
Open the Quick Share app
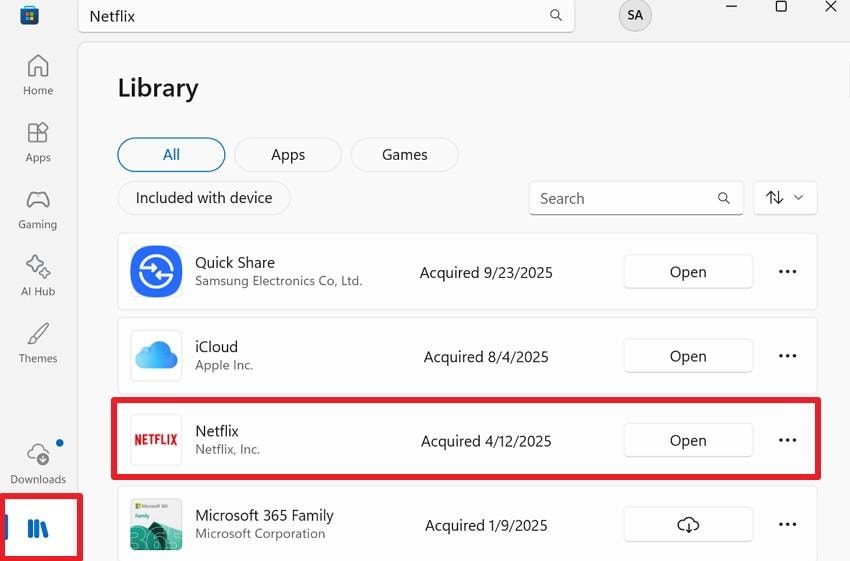(688, 272)
